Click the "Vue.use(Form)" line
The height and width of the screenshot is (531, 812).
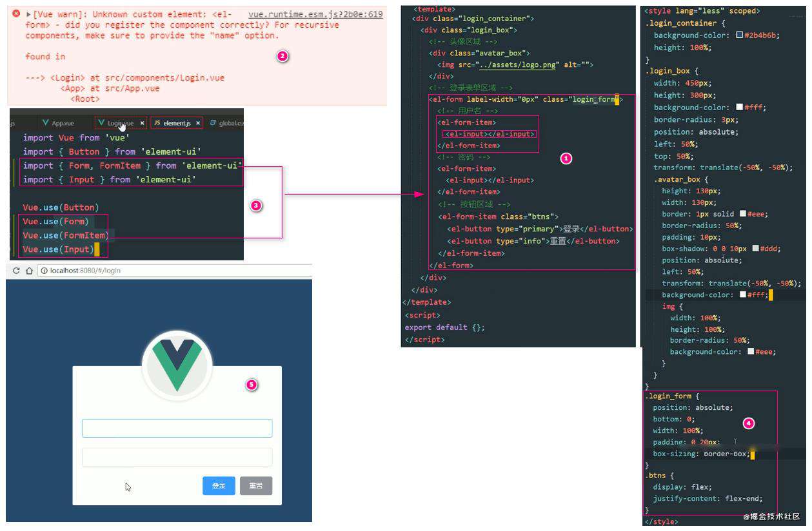click(55, 222)
